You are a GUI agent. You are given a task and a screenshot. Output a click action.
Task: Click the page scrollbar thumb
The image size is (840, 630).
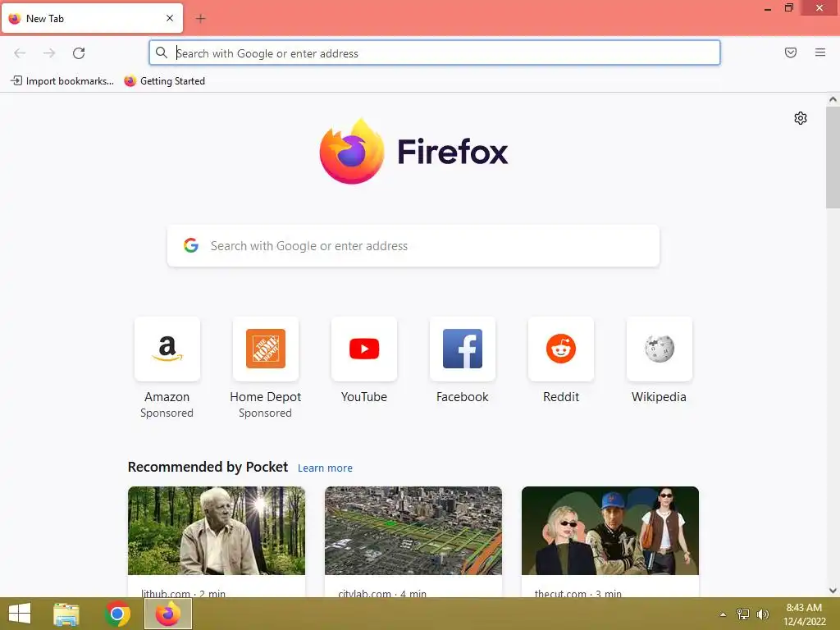coord(833,157)
